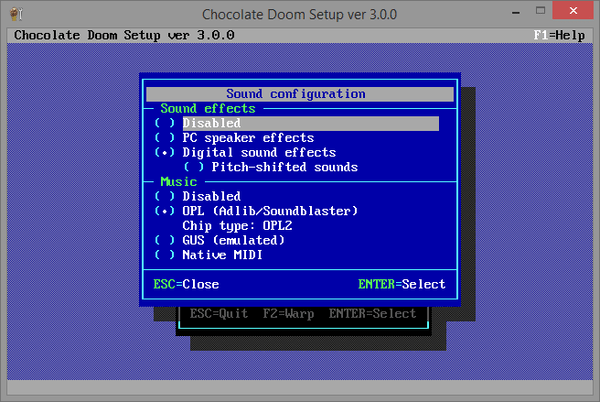Click Chocolate Doom app icon in title bar
The image size is (600, 402).
coord(16,14)
